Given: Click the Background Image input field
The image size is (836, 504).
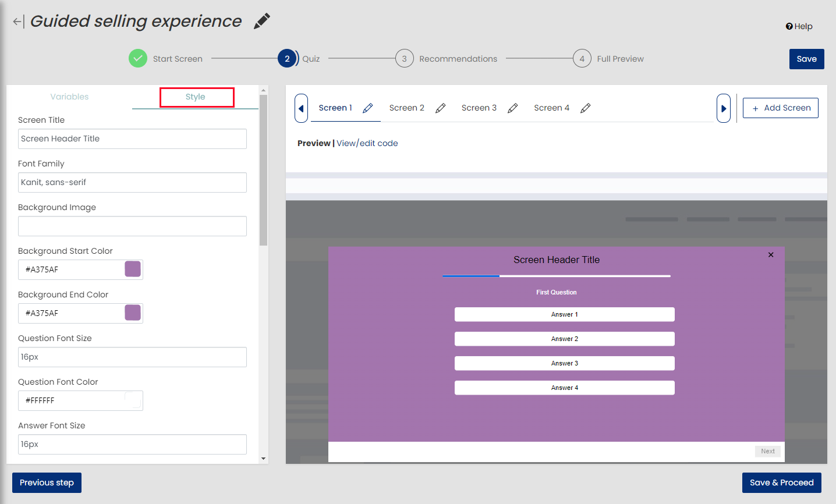Looking at the screenshot, I should coord(132,226).
